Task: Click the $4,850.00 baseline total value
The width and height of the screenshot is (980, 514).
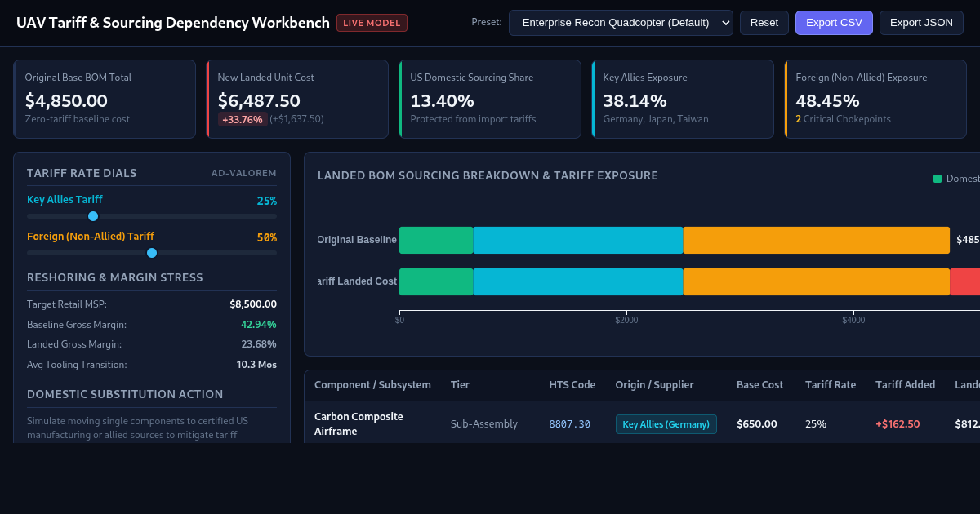Action: (x=66, y=101)
